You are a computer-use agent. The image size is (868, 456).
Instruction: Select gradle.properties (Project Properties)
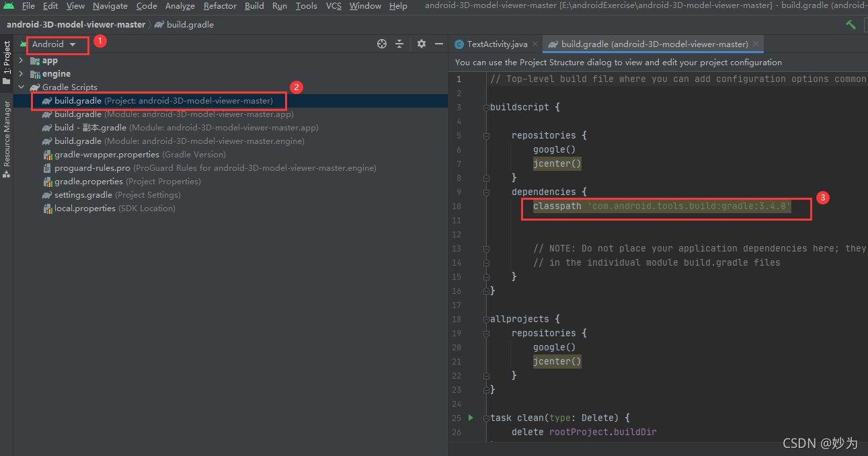coord(122,182)
